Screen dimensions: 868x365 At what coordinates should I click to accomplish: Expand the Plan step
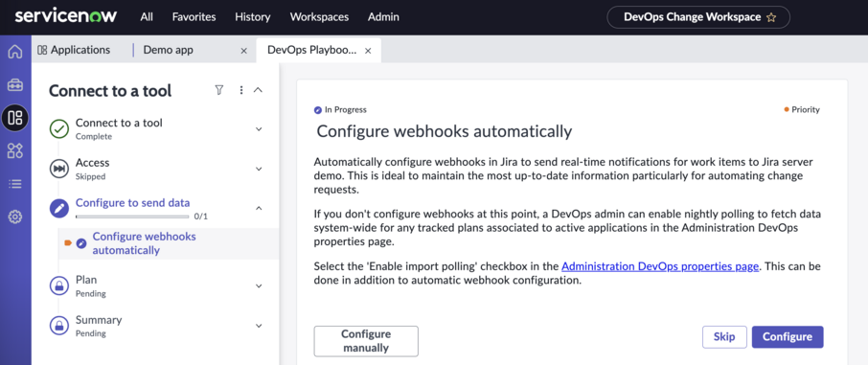(259, 285)
